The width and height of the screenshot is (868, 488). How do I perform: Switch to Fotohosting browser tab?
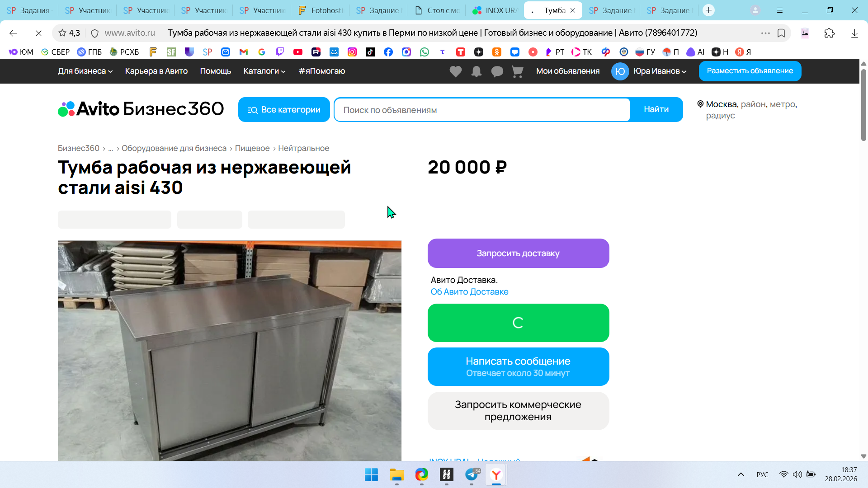tap(321, 10)
